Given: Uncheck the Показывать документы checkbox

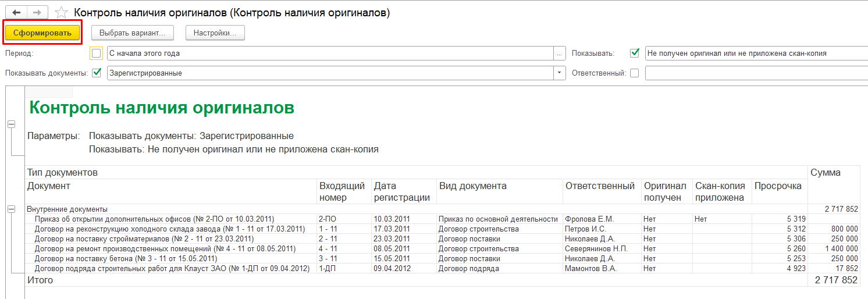Looking at the screenshot, I should pos(97,73).
